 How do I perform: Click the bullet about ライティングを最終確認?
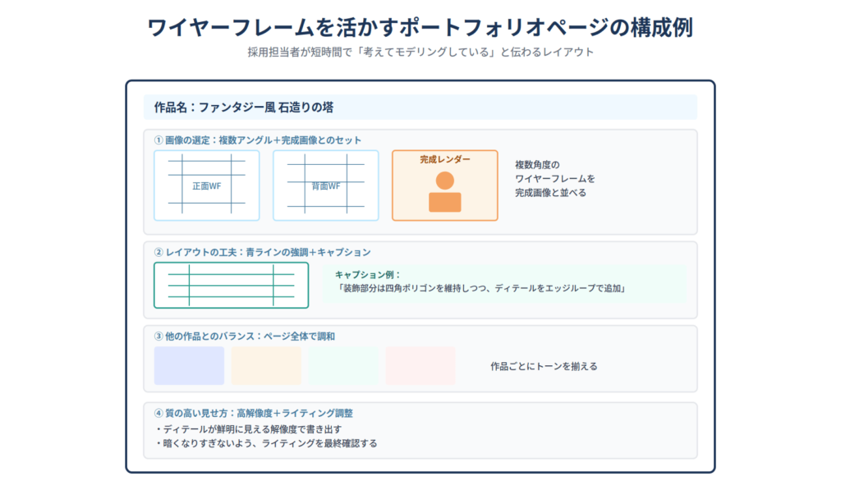[x=266, y=443]
